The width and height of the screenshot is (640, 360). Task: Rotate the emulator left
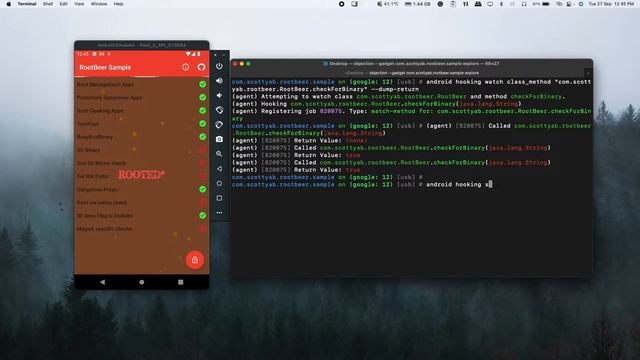pos(219,110)
